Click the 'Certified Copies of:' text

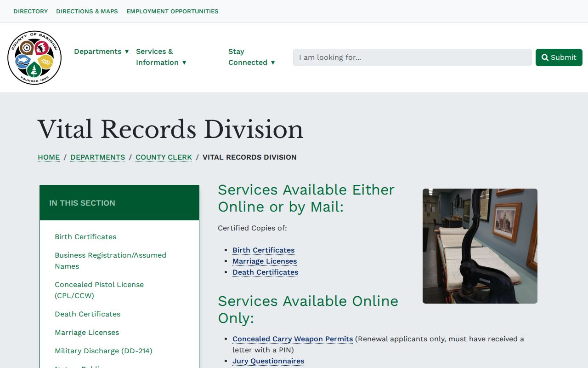252,228
